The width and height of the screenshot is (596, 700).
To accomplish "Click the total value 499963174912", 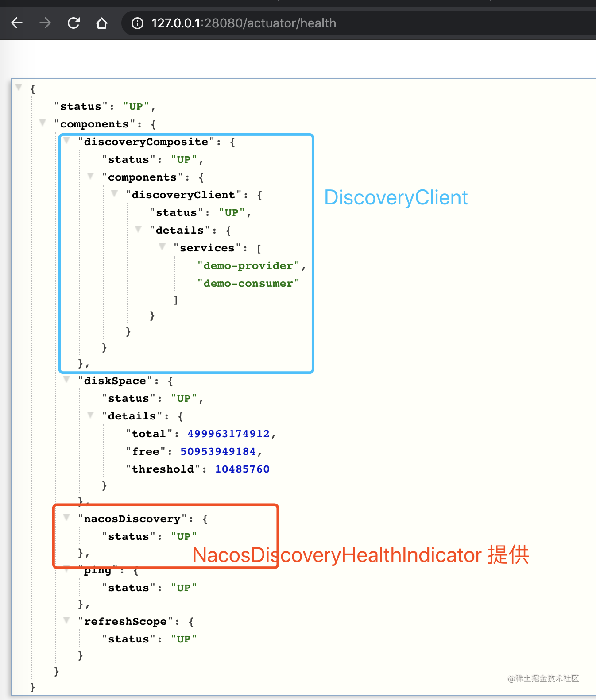I will [228, 434].
